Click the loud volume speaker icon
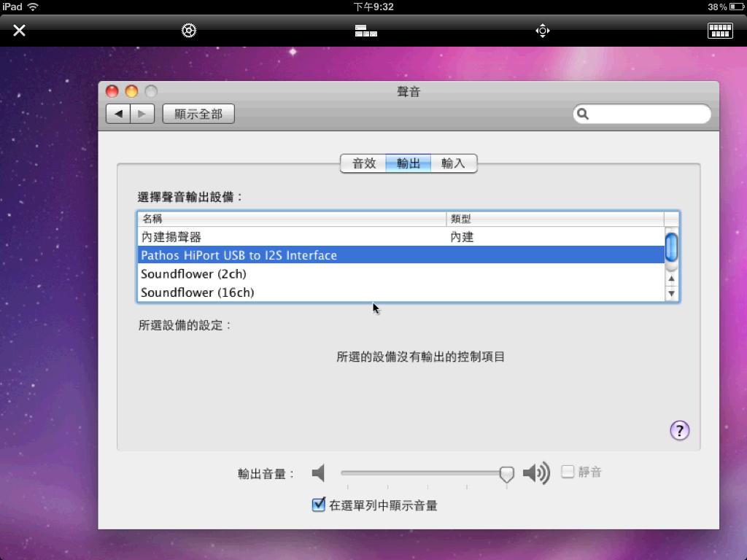The width and height of the screenshot is (747, 560). click(536, 472)
